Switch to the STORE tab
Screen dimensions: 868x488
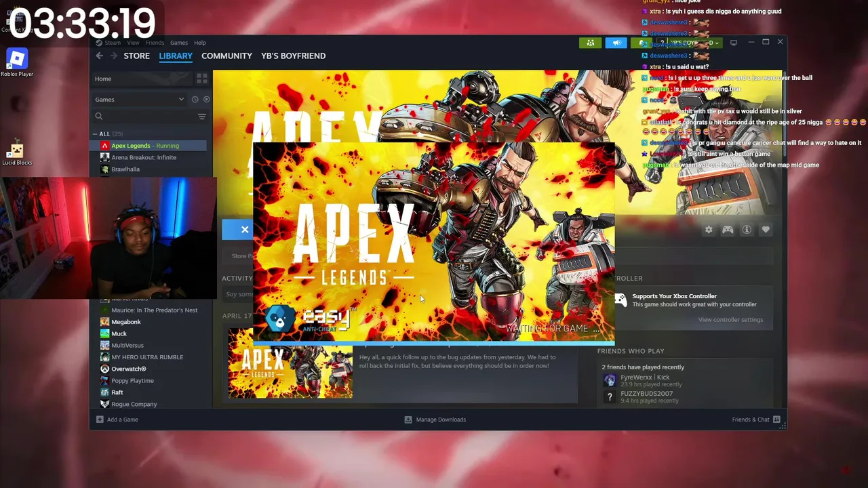tap(136, 56)
